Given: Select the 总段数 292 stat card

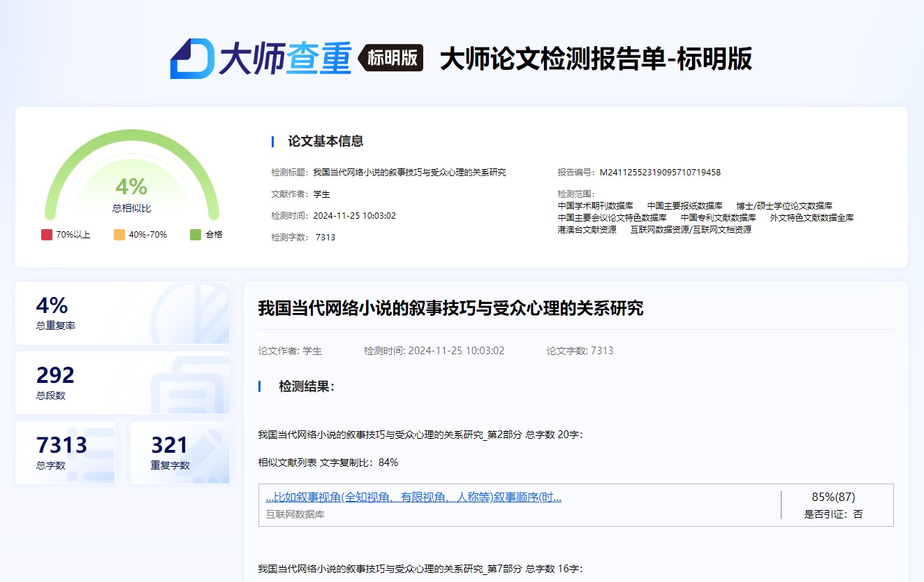Looking at the screenshot, I should (x=122, y=383).
